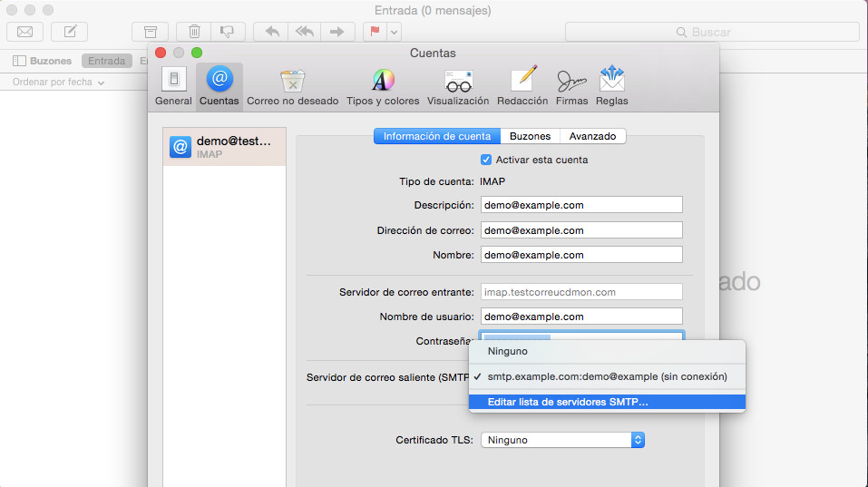Toggle Activar esta cuenta checkbox
The width and height of the screenshot is (868, 487).
(486, 160)
